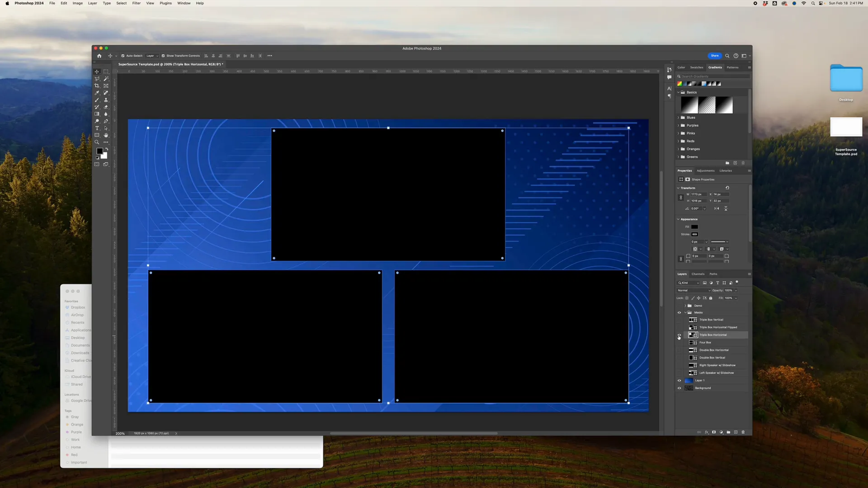This screenshot has width=868, height=488.
Task: Collapse the Basics gradient folder
Action: [678, 92]
